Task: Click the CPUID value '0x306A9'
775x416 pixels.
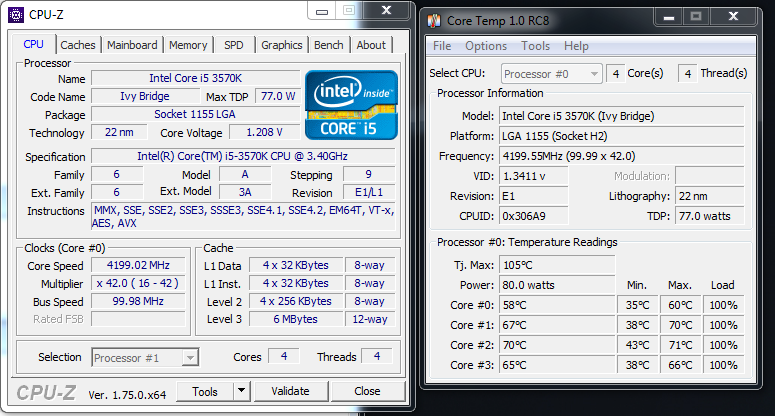Action: [534, 216]
